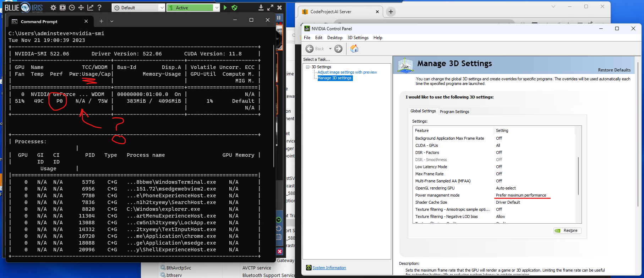This screenshot has width=644, height=278.
Task: Click the Blue Iris logo
Action: (23, 7)
